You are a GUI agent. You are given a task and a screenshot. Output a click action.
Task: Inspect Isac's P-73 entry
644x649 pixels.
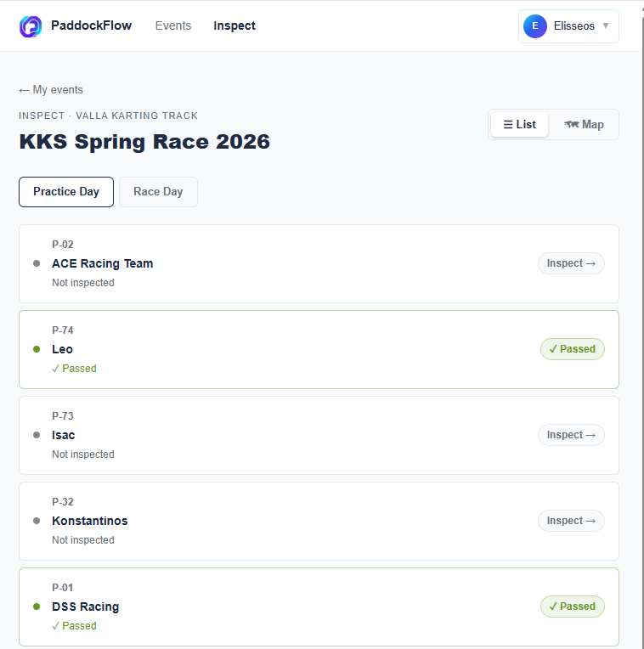point(571,435)
